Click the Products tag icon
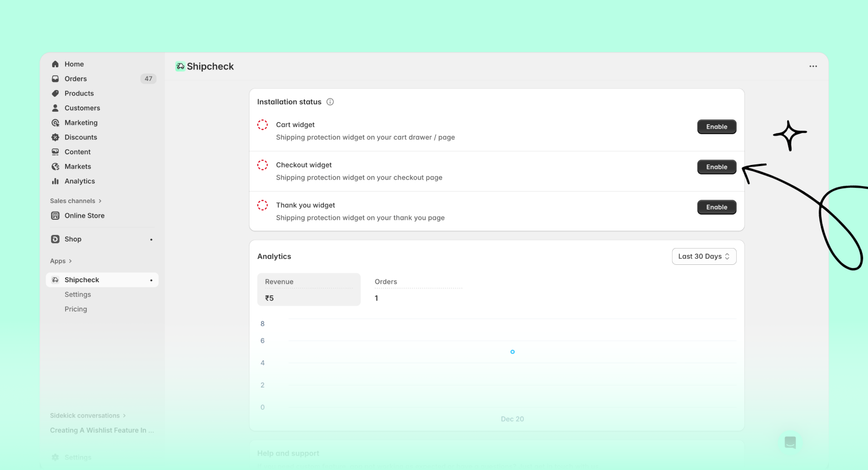The width and height of the screenshot is (868, 470). coord(55,93)
